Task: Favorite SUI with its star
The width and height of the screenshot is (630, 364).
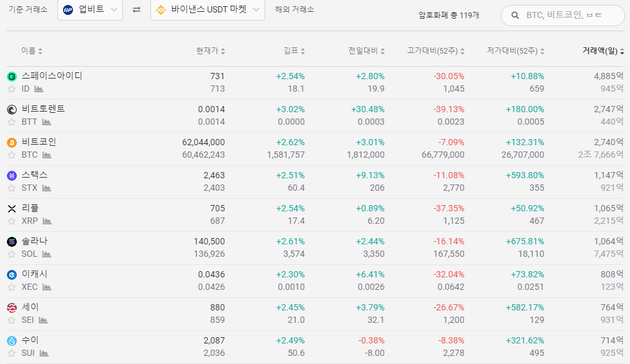Action: 12,353
